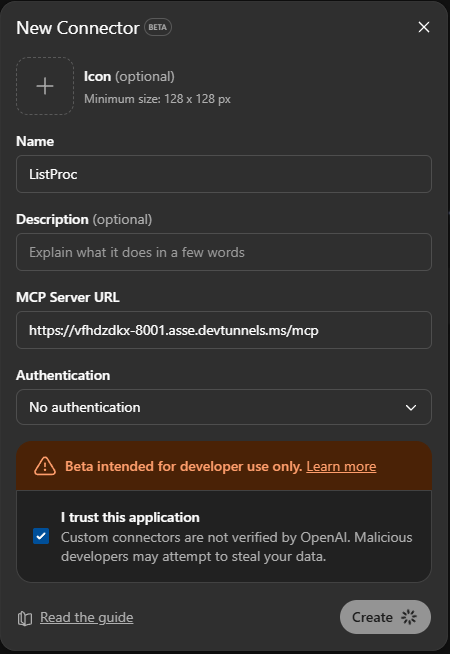Screen dimensions: 450x654
Task: Click the Name field containing ListProc
Action: 224,174
